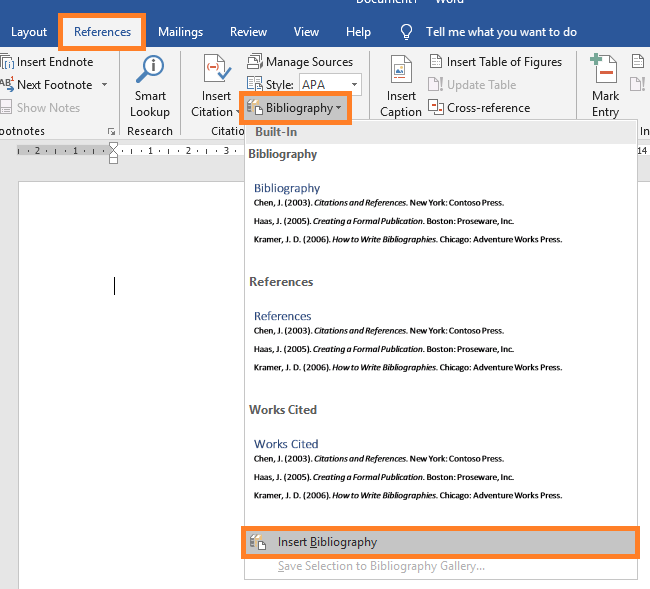
Task: Click the Show Notes icon
Action: click(6, 107)
